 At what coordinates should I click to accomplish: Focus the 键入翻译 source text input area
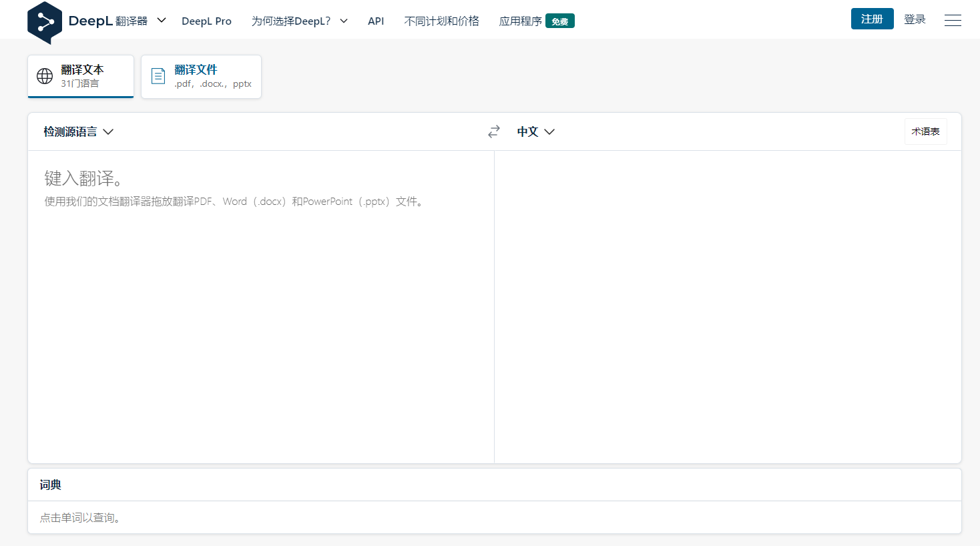[x=261, y=306]
